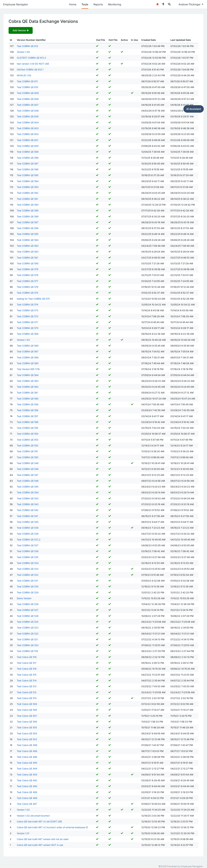This screenshot has height=868, width=207.
Task: Click the lightning bolt icon in header
Action: point(163,4)
